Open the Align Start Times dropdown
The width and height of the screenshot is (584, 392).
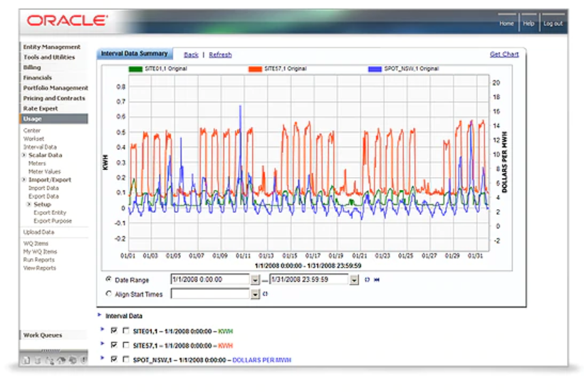coord(255,294)
